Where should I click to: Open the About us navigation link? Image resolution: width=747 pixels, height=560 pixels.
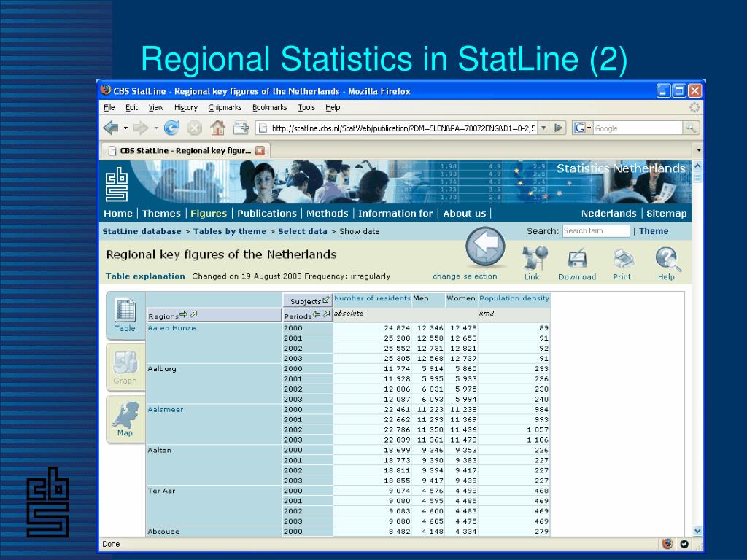tap(465, 214)
